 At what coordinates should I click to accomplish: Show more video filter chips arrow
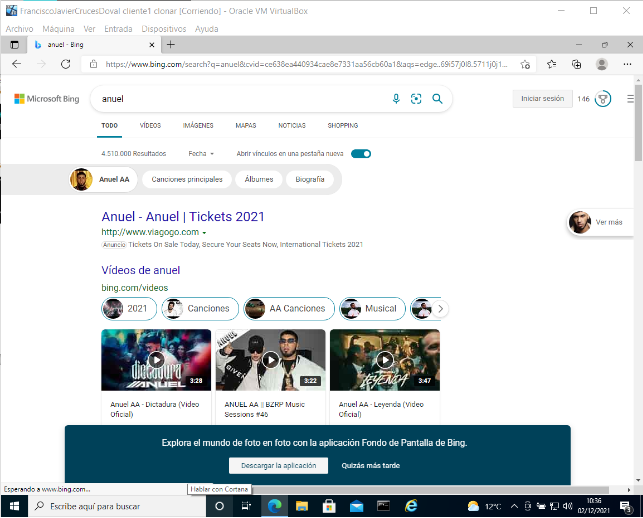[x=440, y=308]
